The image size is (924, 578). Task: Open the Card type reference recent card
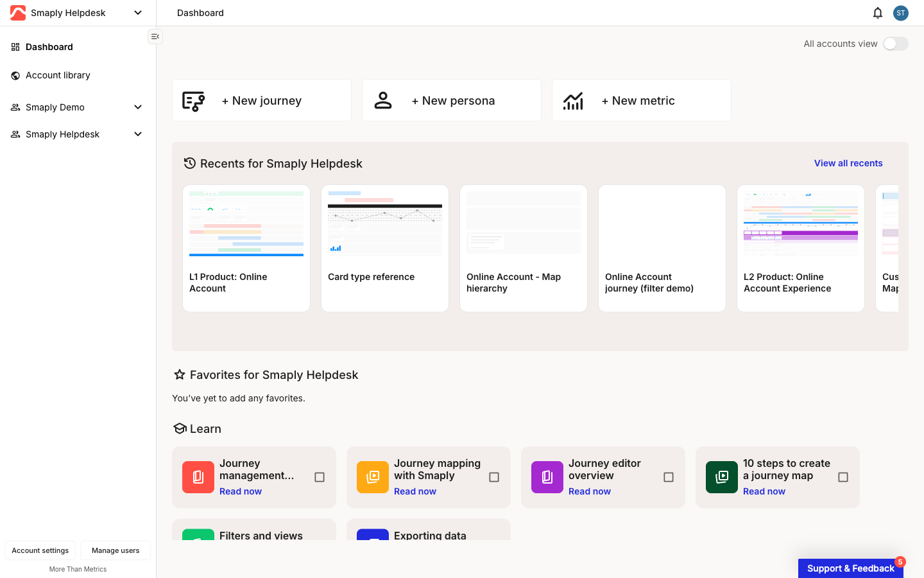click(385, 249)
